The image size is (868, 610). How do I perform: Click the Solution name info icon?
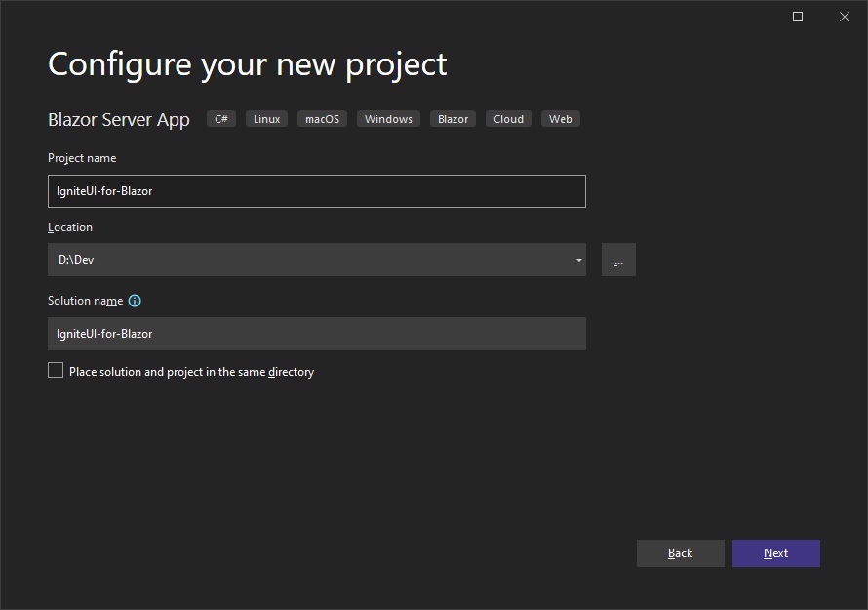click(135, 302)
